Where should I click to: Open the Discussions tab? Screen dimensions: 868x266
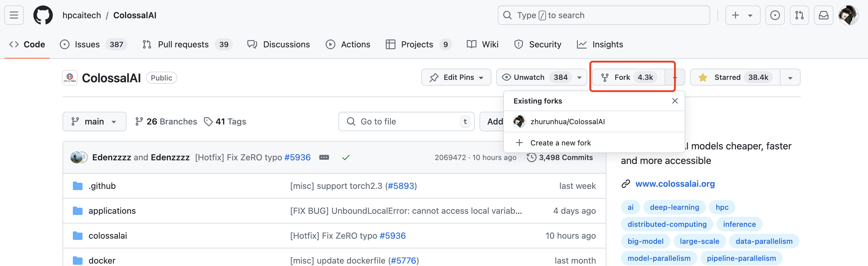coord(279,45)
